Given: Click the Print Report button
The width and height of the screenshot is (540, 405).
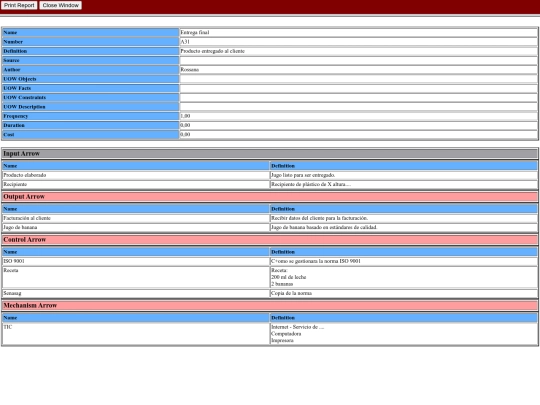Looking at the screenshot, I should click(19, 5).
